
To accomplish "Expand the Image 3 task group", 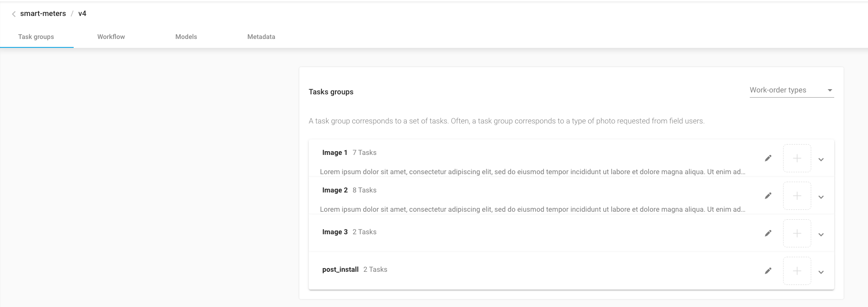I will click(x=821, y=235).
